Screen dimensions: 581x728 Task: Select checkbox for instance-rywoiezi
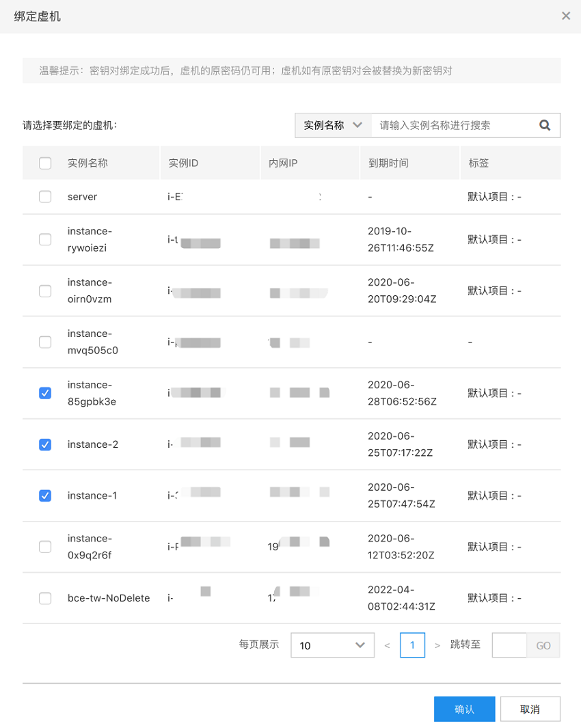(45, 239)
